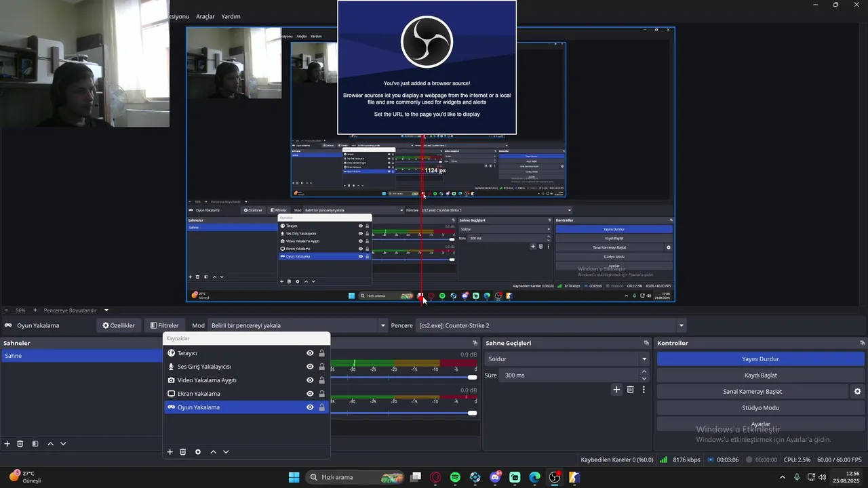Click system tray microphone icon
The width and height of the screenshot is (868, 488).
(797, 477)
